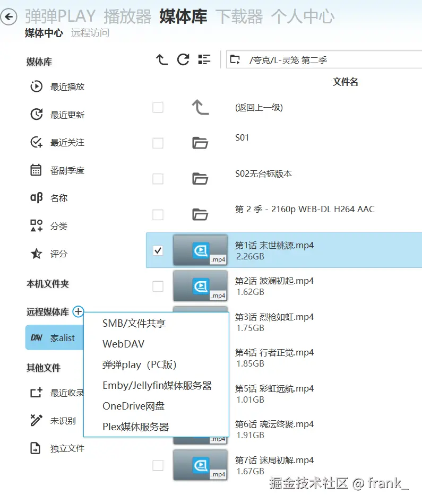
Task: Click the 独立文件 file icon
Action: (x=36, y=448)
